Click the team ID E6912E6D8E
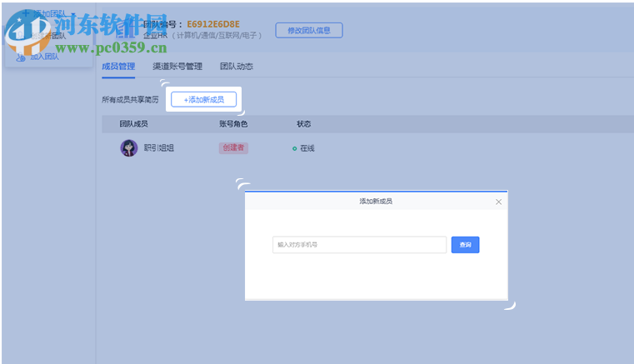Viewport: 634px width, 364px height. pos(213,24)
